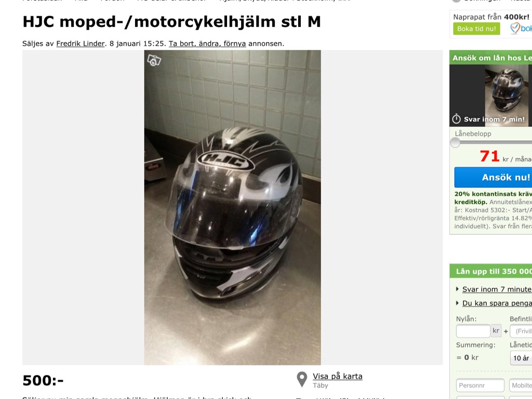Screen dimensions: 532x399
Task: Open seller Fredrik Linder's profile link
Action: 81,44
